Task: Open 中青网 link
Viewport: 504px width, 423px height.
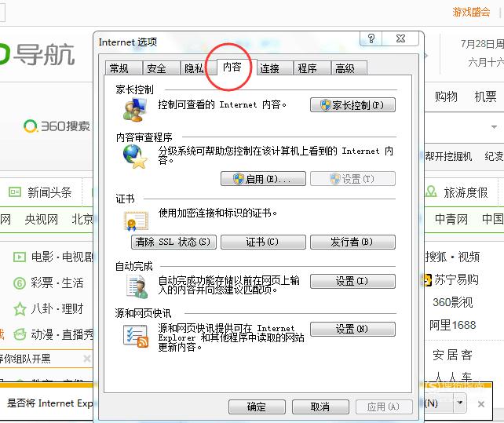Action: (x=451, y=219)
